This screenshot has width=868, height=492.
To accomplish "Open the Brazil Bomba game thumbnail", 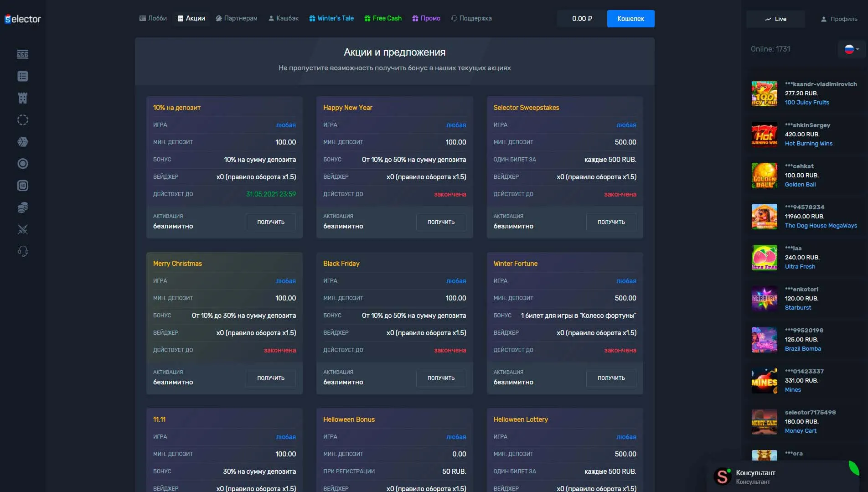I will [x=765, y=340].
